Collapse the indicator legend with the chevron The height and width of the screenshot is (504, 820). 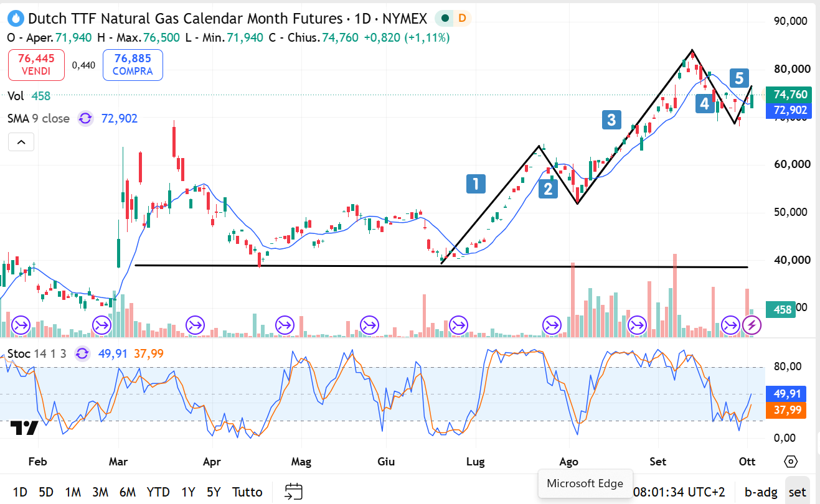[21, 142]
